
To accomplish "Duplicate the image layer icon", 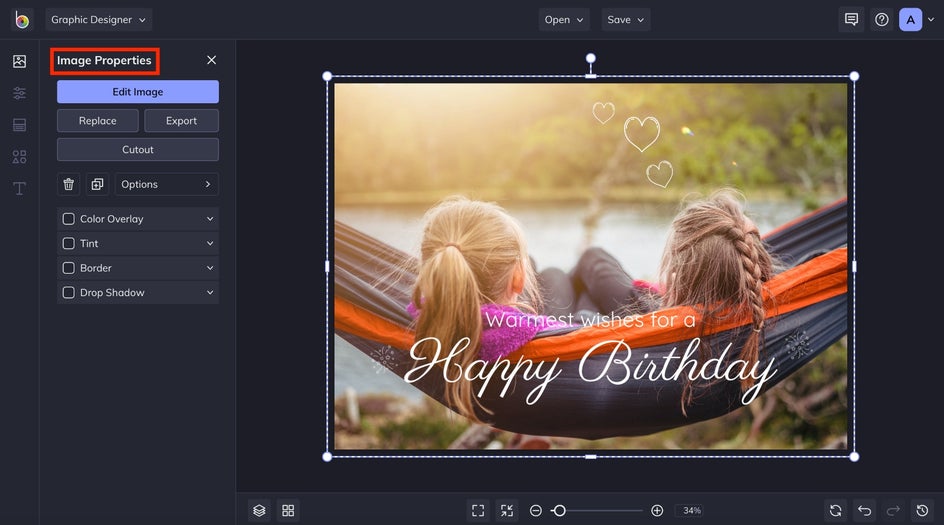I will (98, 184).
